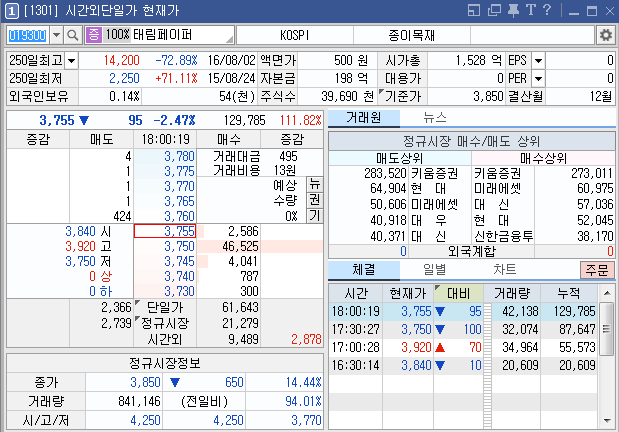The height and width of the screenshot is (432, 619).
Task: Open settings gear icon
Action: click(x=606, y=36)
